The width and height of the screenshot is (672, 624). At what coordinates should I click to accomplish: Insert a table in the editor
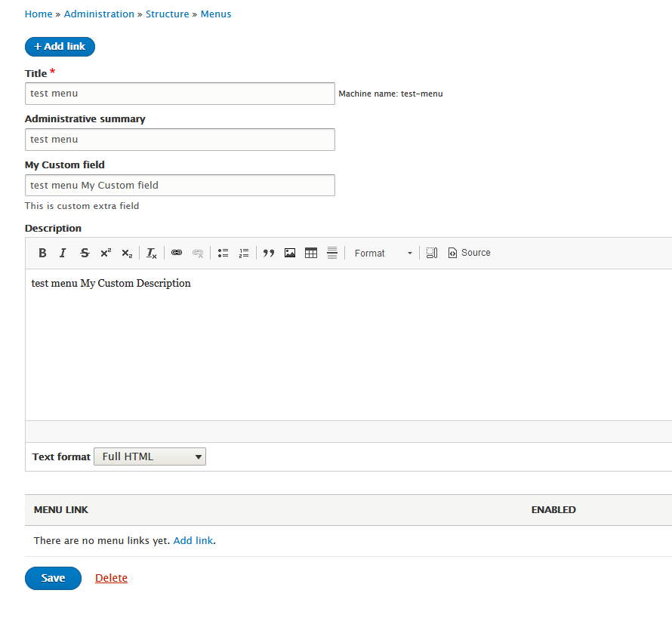[x=311, y=254]
